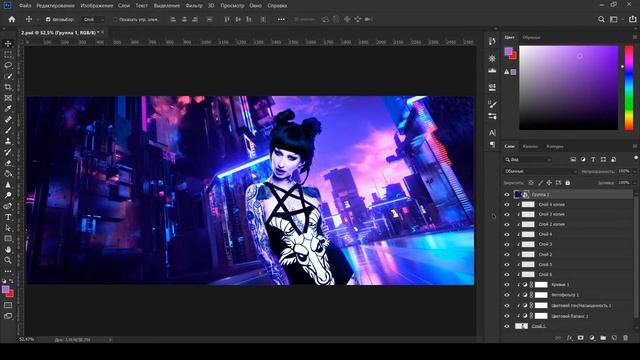640x360 pixels.
Task: Select the Paint Bucket tool
Action: click(x=8, y=173)
